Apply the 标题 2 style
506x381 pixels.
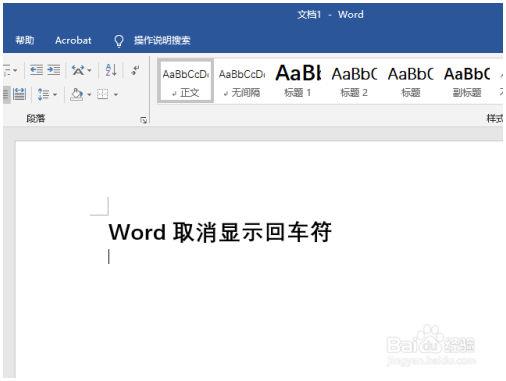pos(354,81)
